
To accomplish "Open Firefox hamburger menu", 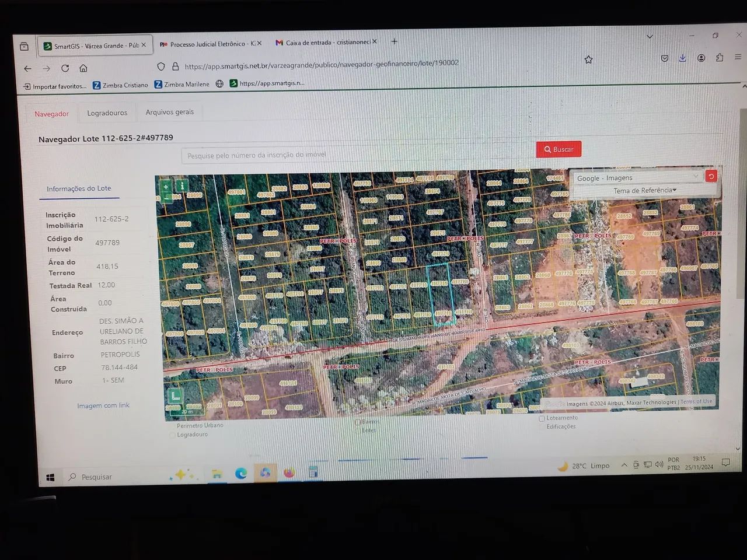I will [x=738, y=57].
